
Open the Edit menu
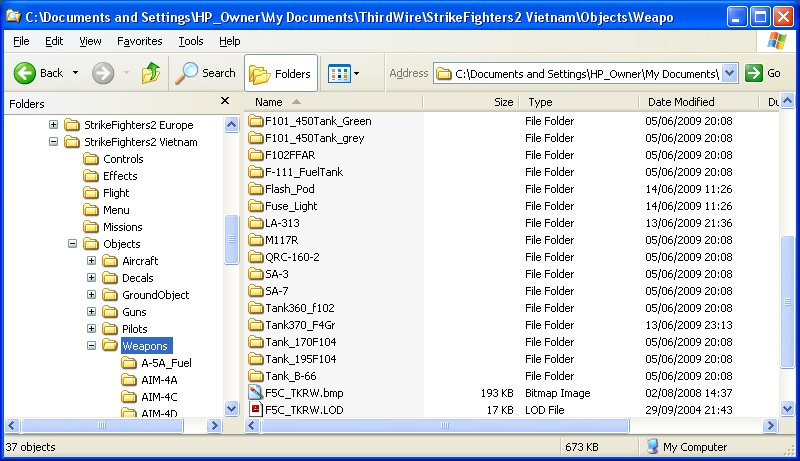point(54,41)
